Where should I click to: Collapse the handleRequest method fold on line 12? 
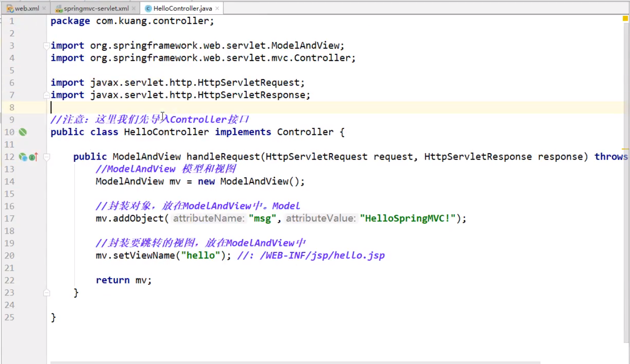[x=46, y=157]
